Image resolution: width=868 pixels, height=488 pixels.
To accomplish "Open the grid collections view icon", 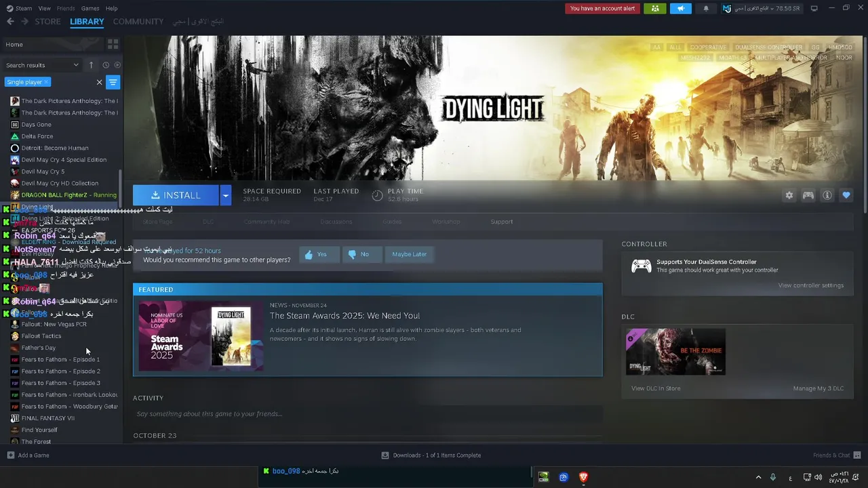I will (113, 44).
